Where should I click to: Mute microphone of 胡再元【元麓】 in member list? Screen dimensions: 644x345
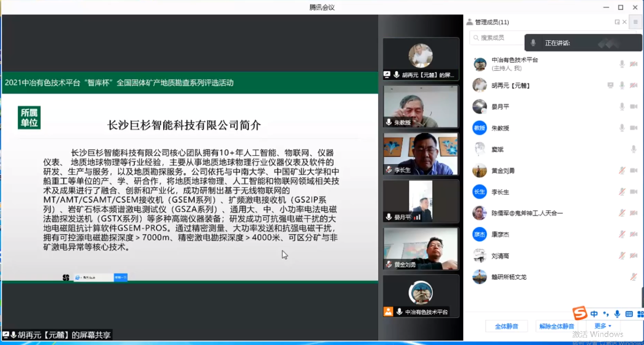click(622, 85)
